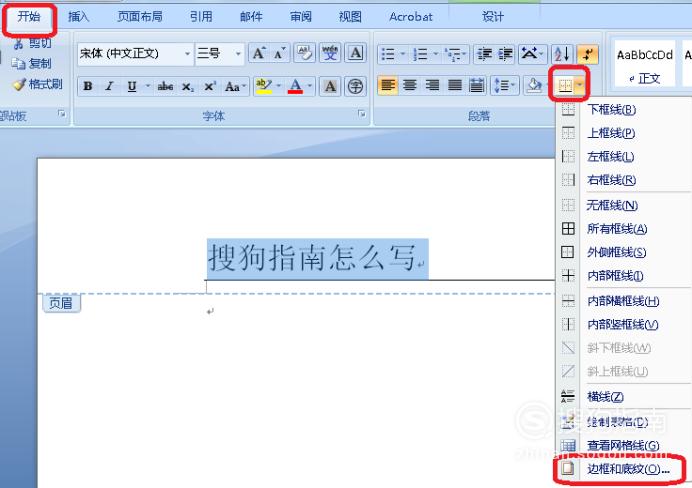This screenshot has height=488, width=692.
Task: Choose 无框线(N) from borders menu
Action: tap(622, 205)
